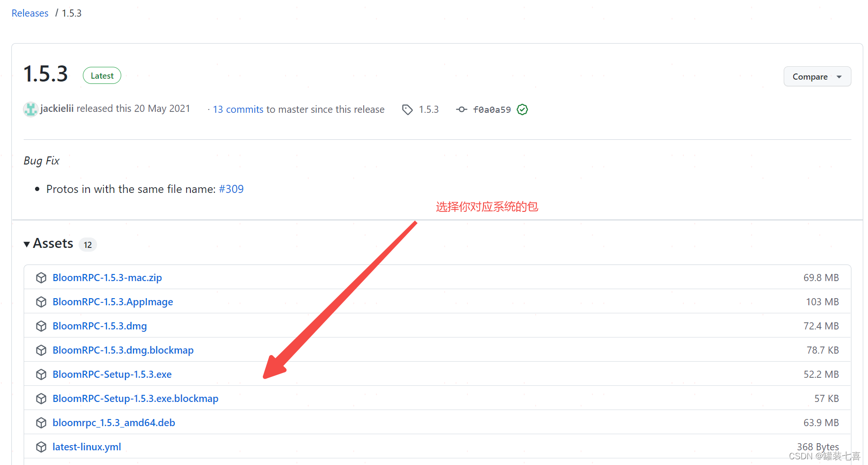868x465 pixels.
Task: Open the Releases breadcrumb link
Action: [30, 13]
